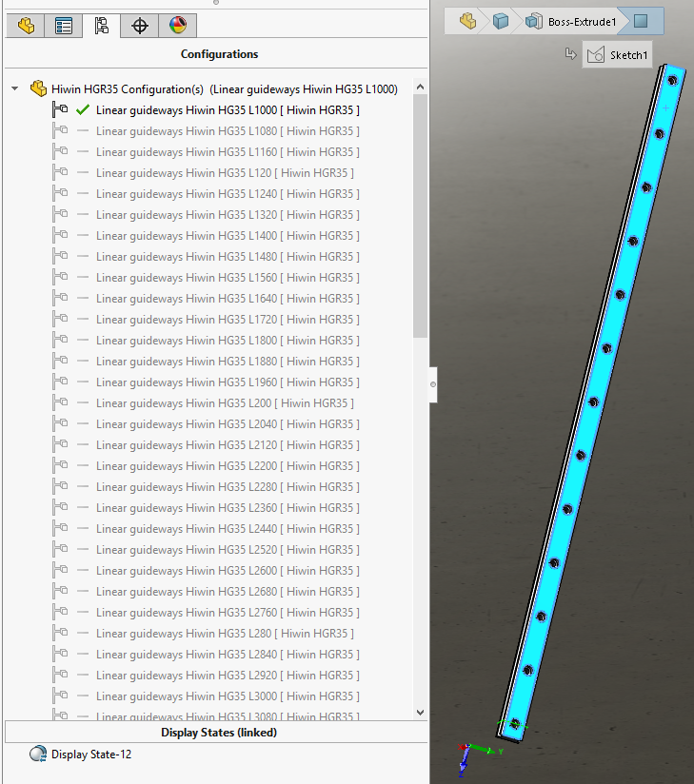
Task: Select the configuration Linear guideways Hiwin HG35 L1480
Action: coord(228,257)
